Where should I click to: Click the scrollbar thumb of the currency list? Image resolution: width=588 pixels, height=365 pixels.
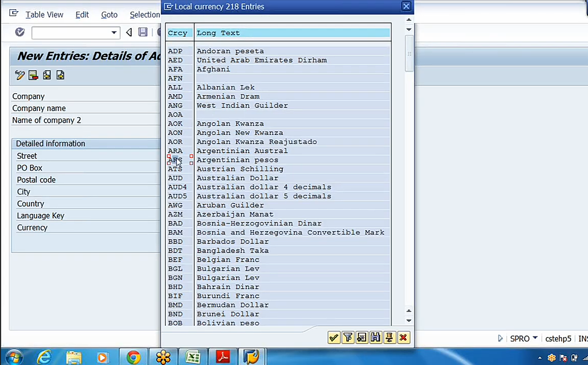click(409, 53)
